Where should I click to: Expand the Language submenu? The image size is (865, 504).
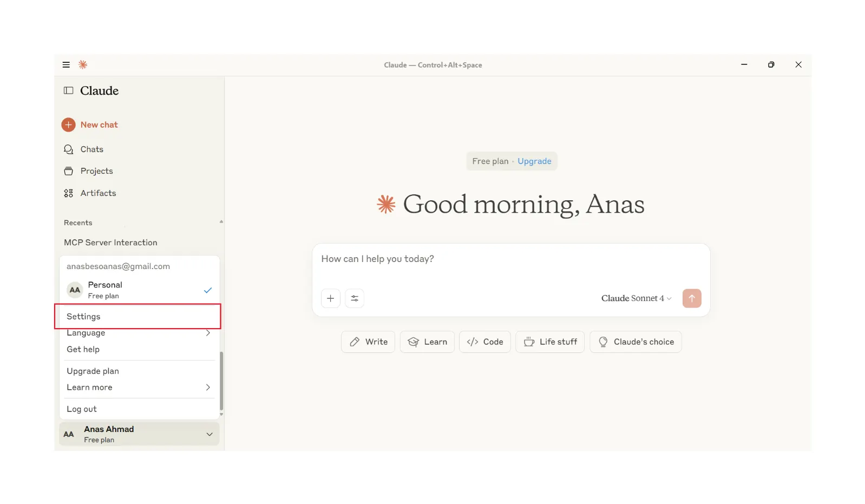click(139, 333)
